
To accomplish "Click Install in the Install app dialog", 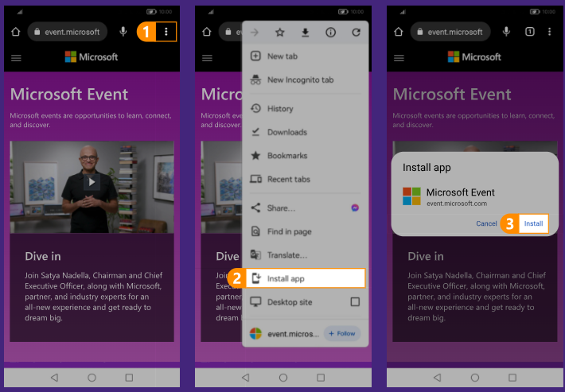I will pyautogui.click(x=534, y=223).
